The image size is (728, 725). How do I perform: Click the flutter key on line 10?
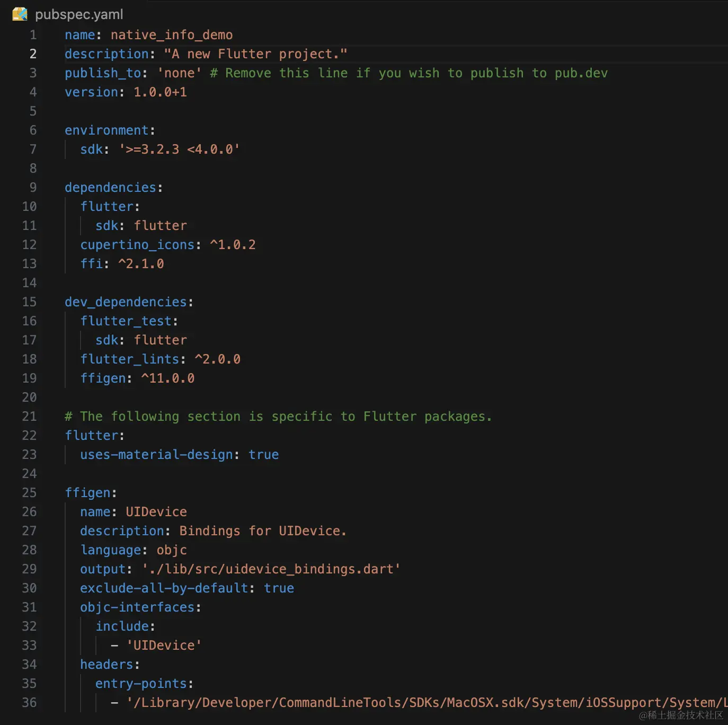click(106, 207)
